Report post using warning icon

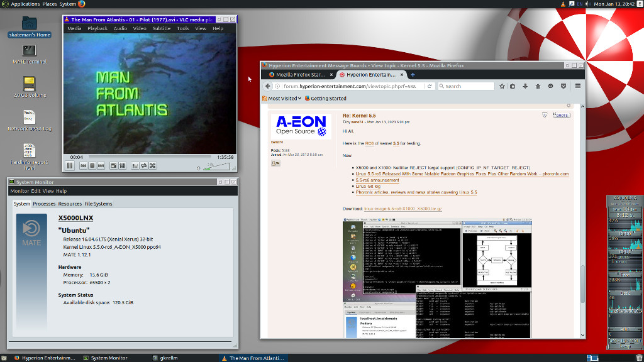[545, 116]
